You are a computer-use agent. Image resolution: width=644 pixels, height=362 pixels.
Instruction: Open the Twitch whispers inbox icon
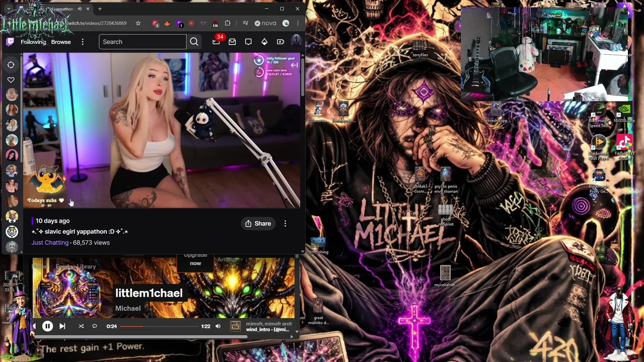point(232,42)
